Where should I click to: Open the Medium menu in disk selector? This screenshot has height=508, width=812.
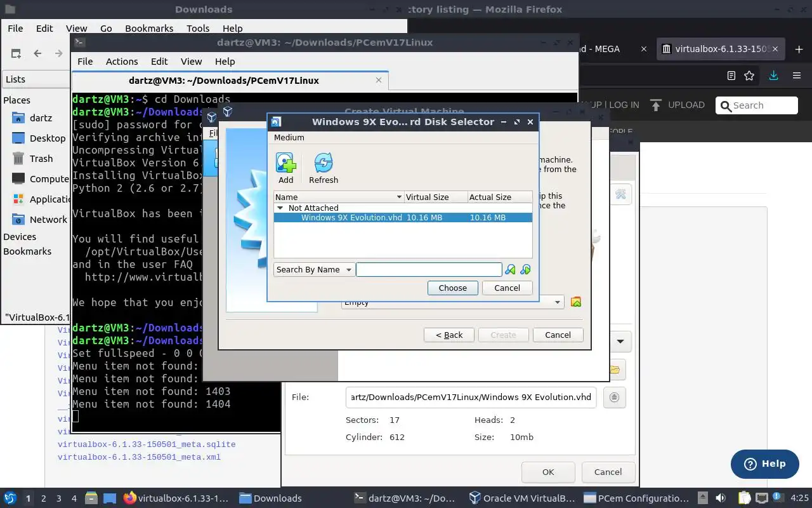pyautogui.click(x=289, y=138)
